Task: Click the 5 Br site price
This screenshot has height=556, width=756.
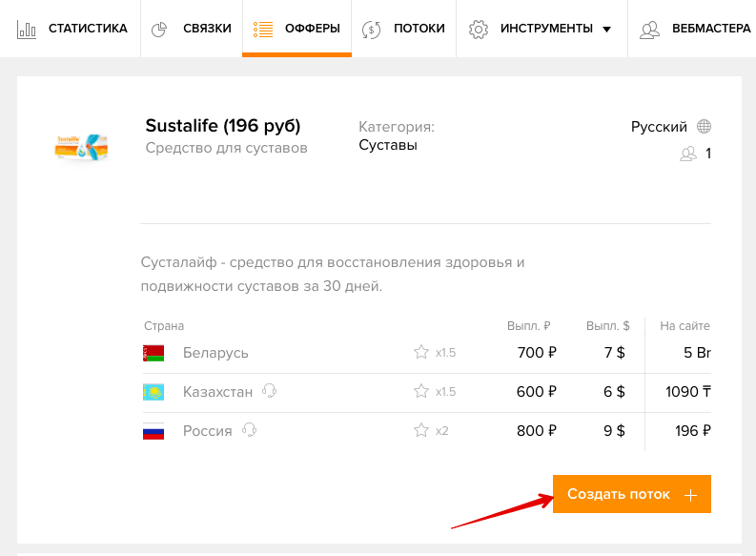Action: pos(697,353)
